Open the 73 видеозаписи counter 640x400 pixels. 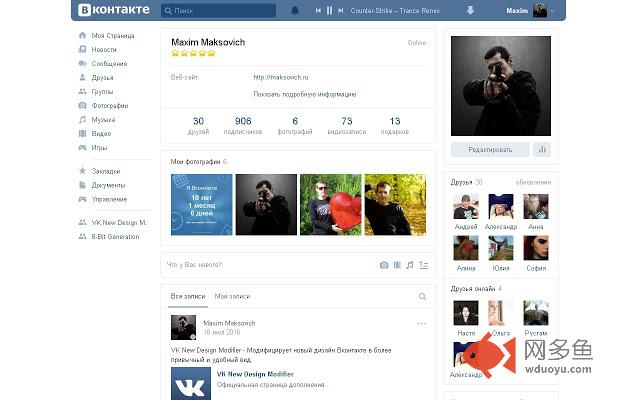pyautogui.click(x=347, y=125)
